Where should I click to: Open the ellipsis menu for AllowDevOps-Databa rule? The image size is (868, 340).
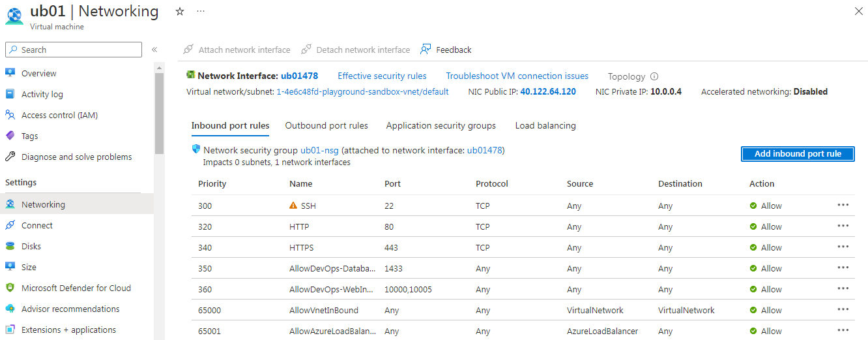pyautogui.click(x=843, y=268)
